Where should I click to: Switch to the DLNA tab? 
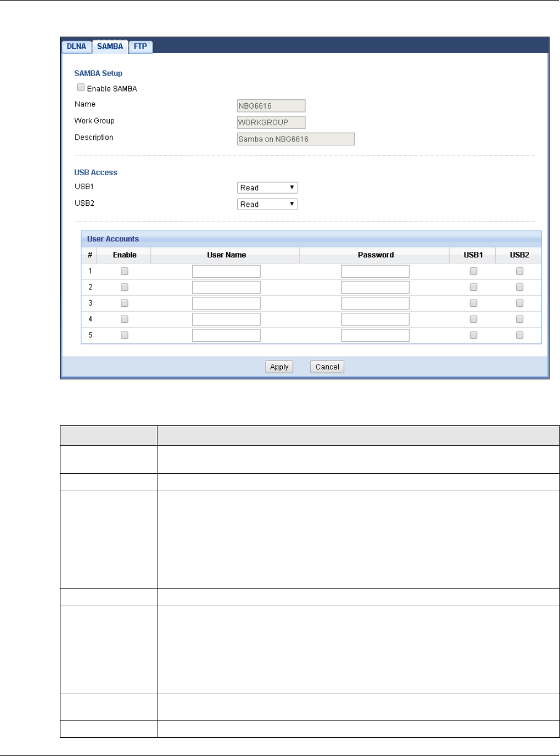[x=77, y=47]
